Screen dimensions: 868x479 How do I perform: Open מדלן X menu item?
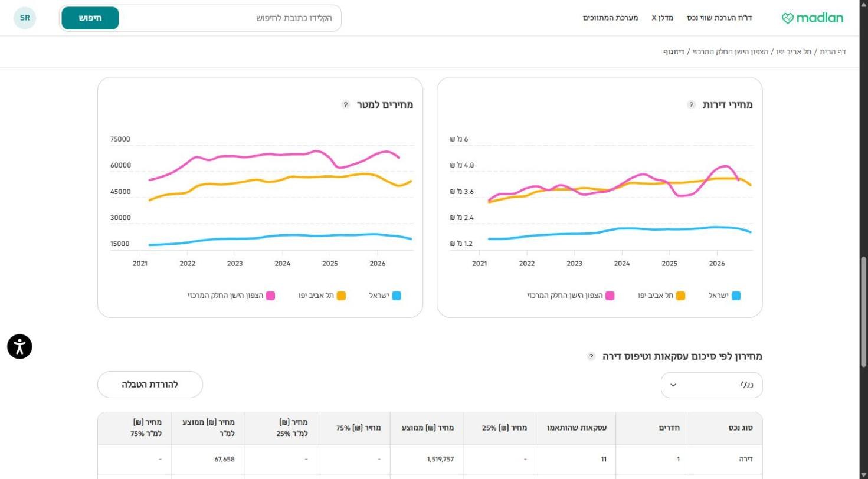(x=662, y=18)
